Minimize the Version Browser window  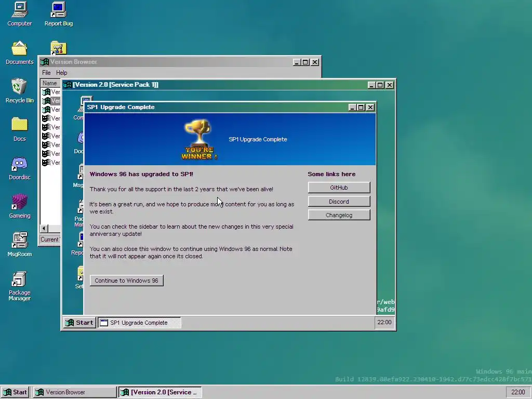(297, 62)
